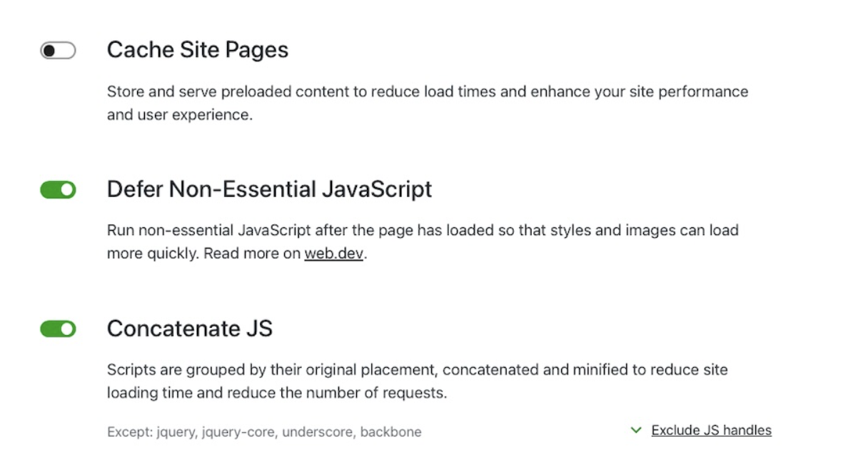Disable the Defer Non-Essential JavaScript toggle
The image size is (868, 470).
pyautogui.click(x=58, y=190)
